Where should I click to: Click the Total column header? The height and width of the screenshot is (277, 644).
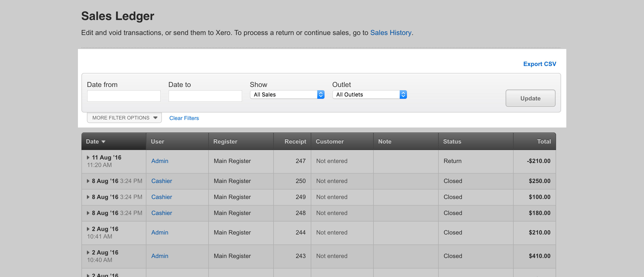(544, 141)
